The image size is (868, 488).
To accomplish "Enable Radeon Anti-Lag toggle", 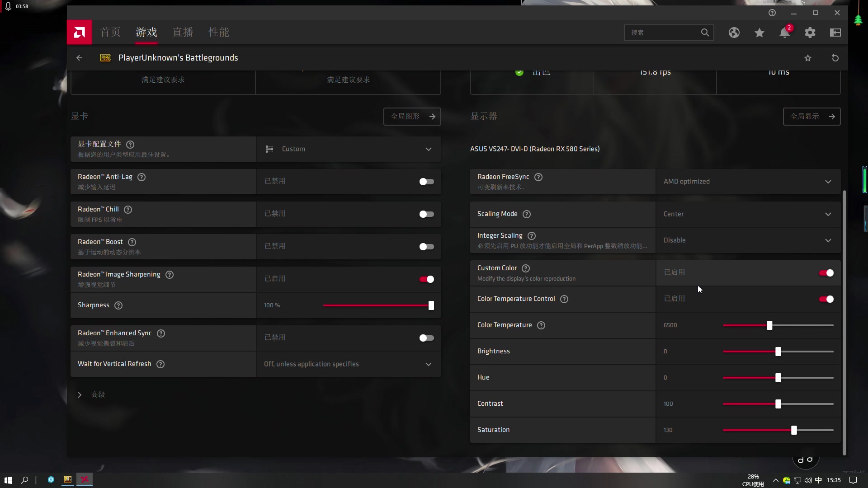I will (x=426, y=182).
